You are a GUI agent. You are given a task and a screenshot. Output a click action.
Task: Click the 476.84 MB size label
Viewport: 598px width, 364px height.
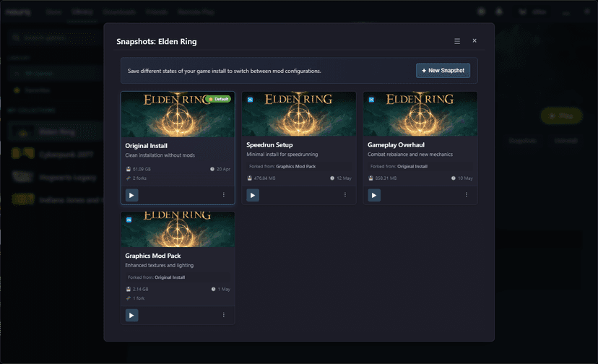click(x=264, y=178)
